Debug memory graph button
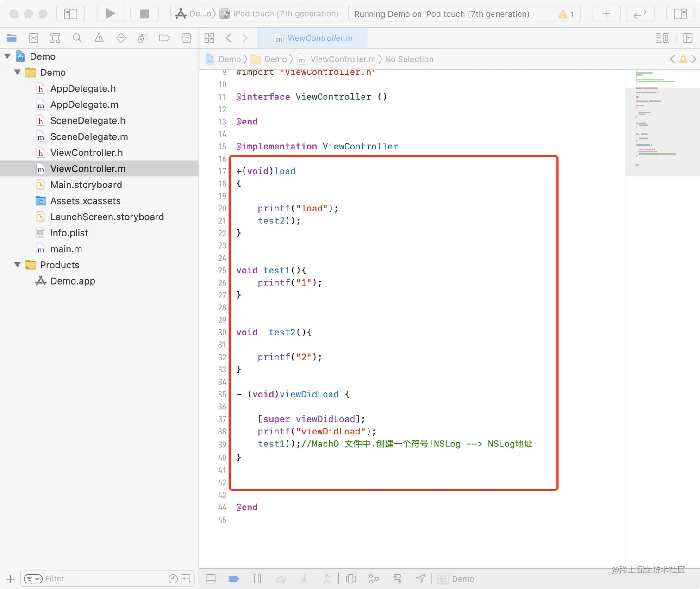Screen dimensions: 700x589 (374, 579)
